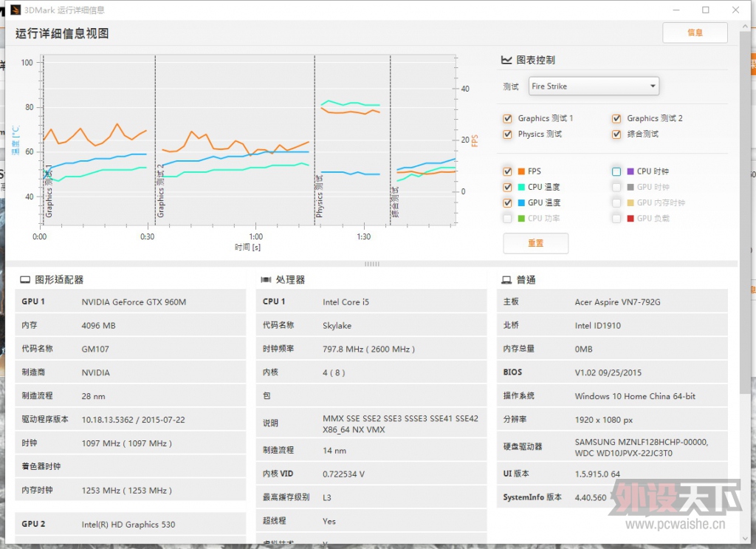Click the laptop icon beside 普通

pos(506,280)
